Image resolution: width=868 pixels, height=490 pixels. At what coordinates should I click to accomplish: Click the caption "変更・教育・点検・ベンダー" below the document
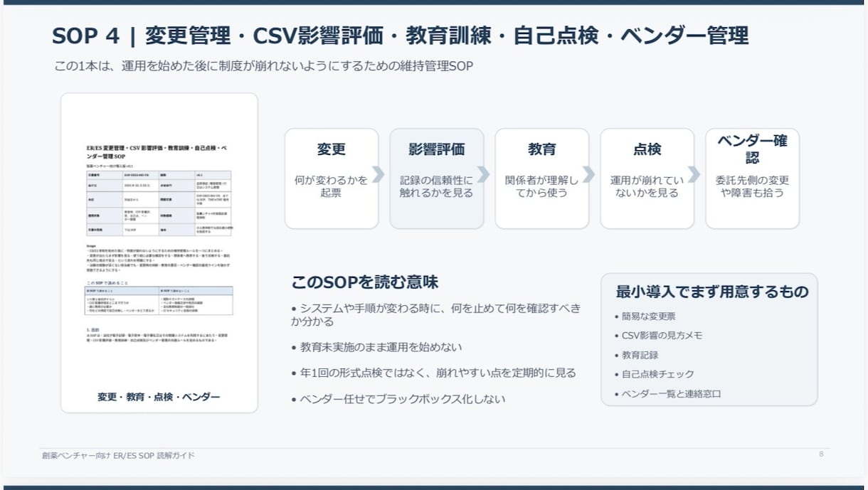[x=159, y=397]
